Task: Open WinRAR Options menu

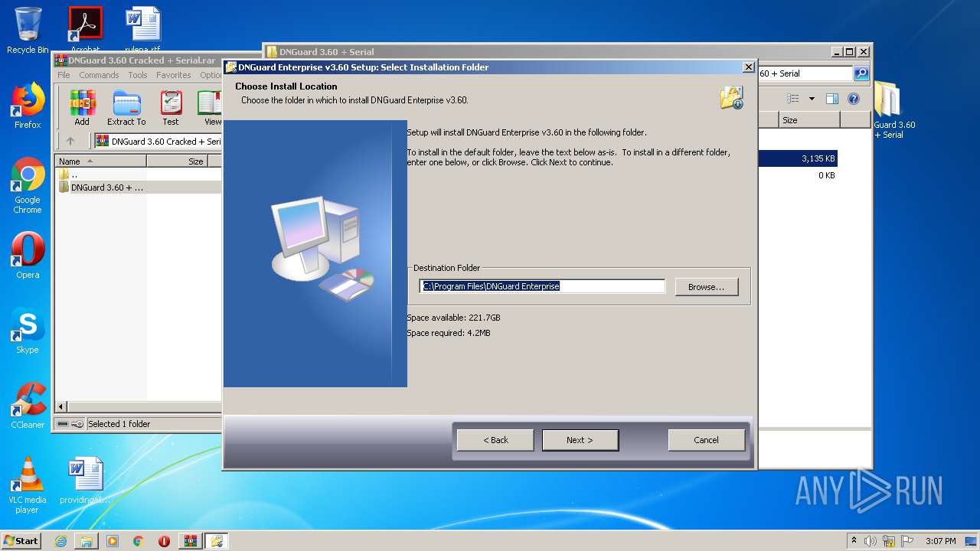Action: (x=211, y=75)
